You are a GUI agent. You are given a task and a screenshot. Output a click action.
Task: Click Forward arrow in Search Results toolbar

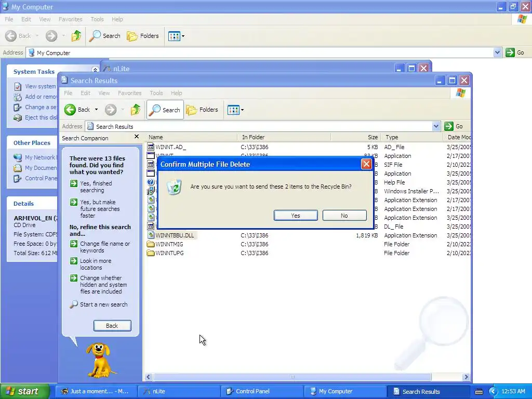tap(110, 110)
